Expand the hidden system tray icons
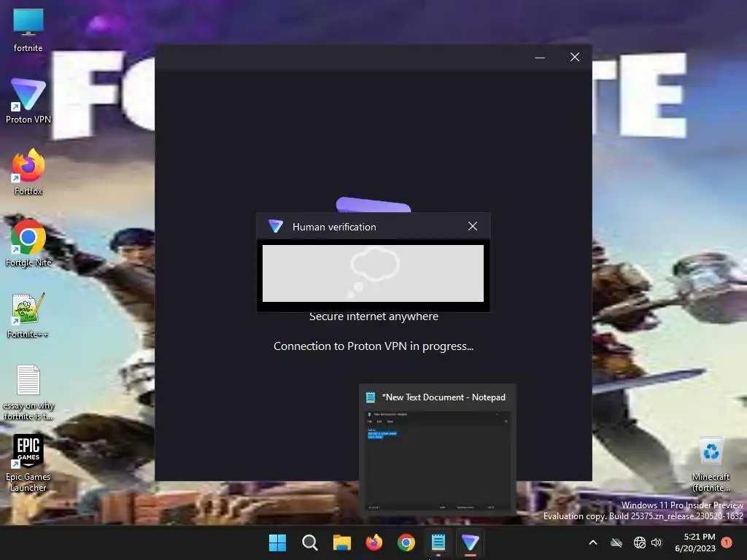 tap(592, 542)
